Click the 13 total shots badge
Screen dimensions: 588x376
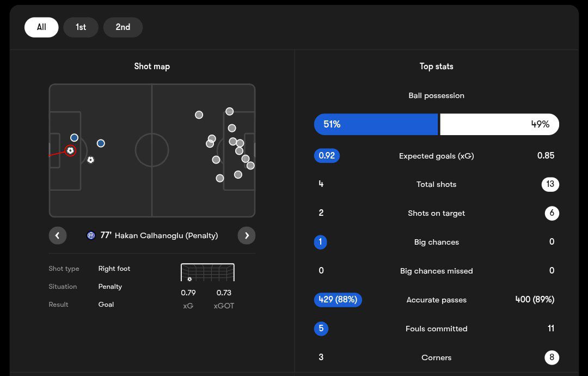point(550,184)
